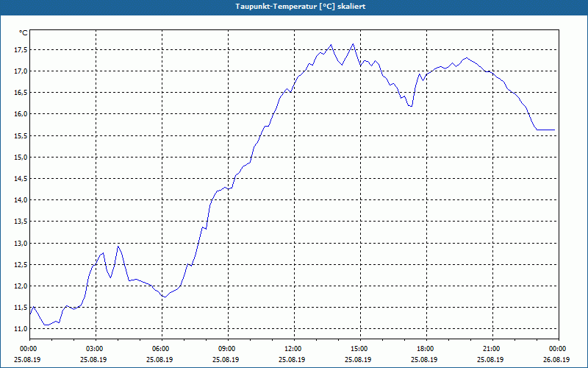The height and width of the screenshot is (368, 588).
Task: Click the 15,0 y-axis label
Action: [21, 158]
